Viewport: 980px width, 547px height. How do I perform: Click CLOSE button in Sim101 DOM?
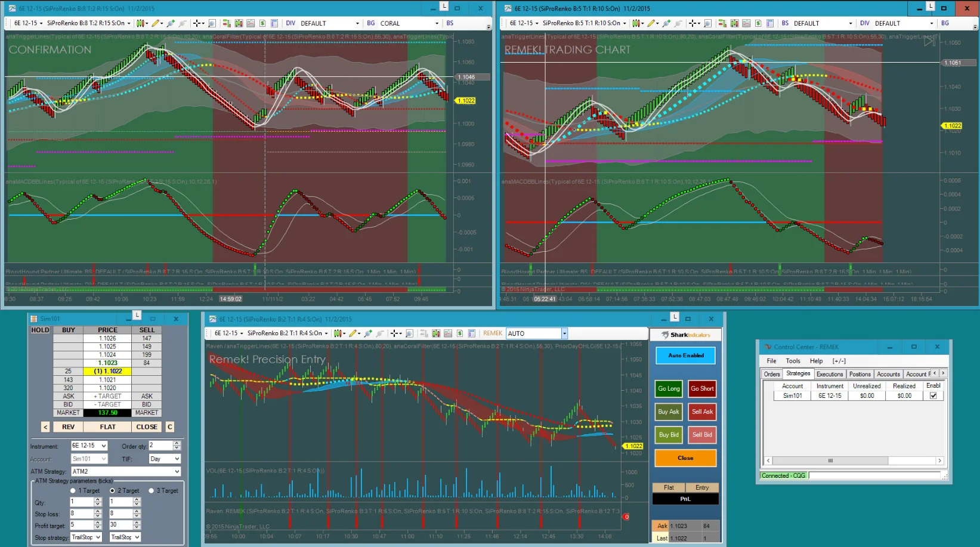pos(147,427)
